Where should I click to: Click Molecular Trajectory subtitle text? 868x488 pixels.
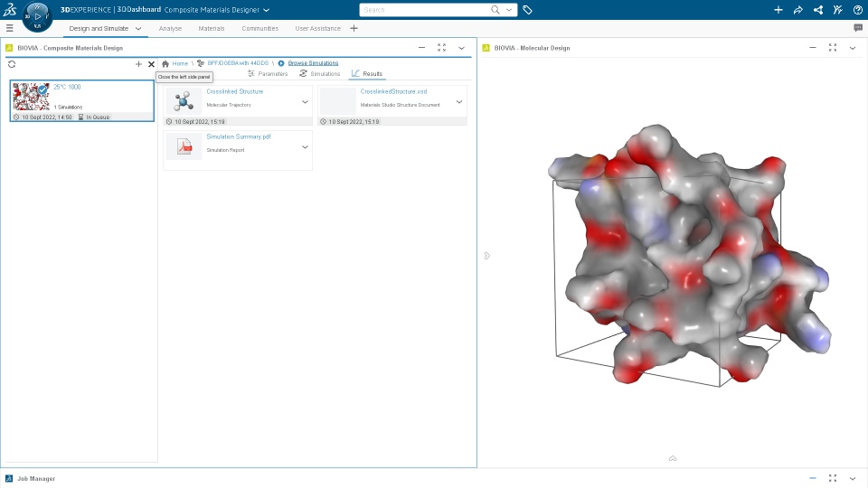coord(229,105)
